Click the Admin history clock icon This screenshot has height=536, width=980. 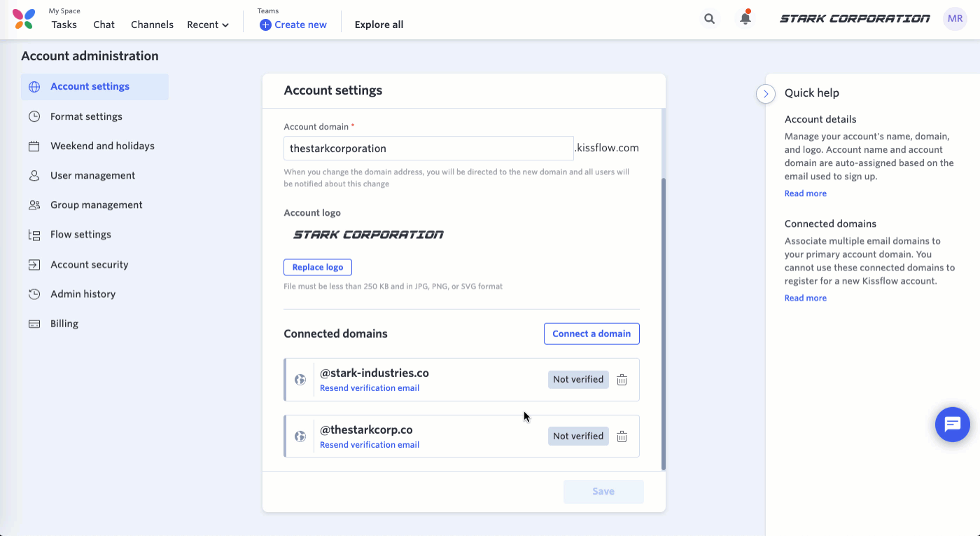(34, 294)
